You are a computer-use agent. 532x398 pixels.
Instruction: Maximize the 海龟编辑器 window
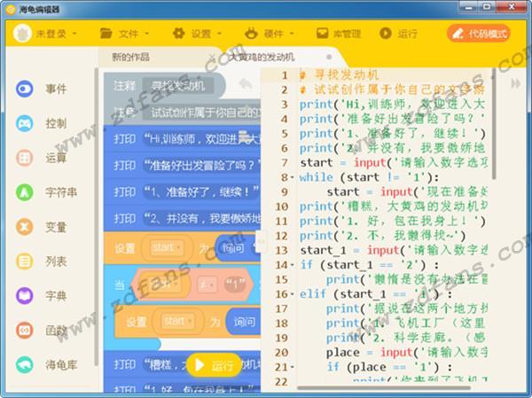[x=487, y=7]
